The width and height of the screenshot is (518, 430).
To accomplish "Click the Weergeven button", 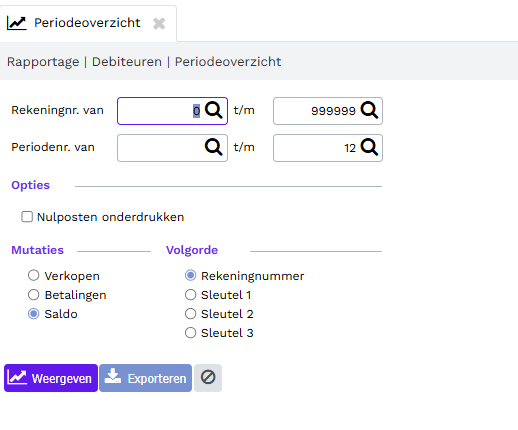I will click(51, 378).
